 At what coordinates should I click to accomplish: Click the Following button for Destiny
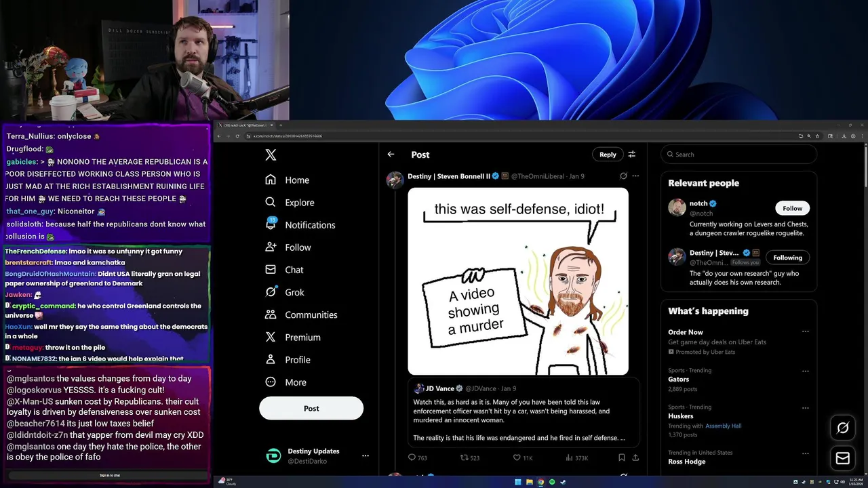[x=787, y=258]
